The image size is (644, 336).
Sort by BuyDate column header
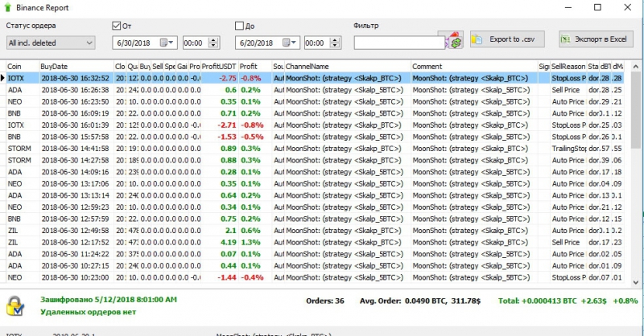click(76, 67)
